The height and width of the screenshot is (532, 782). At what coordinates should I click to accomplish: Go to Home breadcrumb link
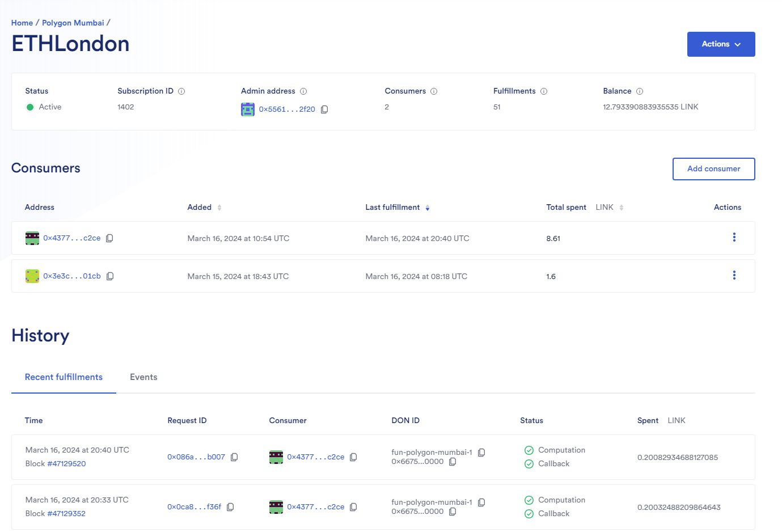[x=22, y=23]
